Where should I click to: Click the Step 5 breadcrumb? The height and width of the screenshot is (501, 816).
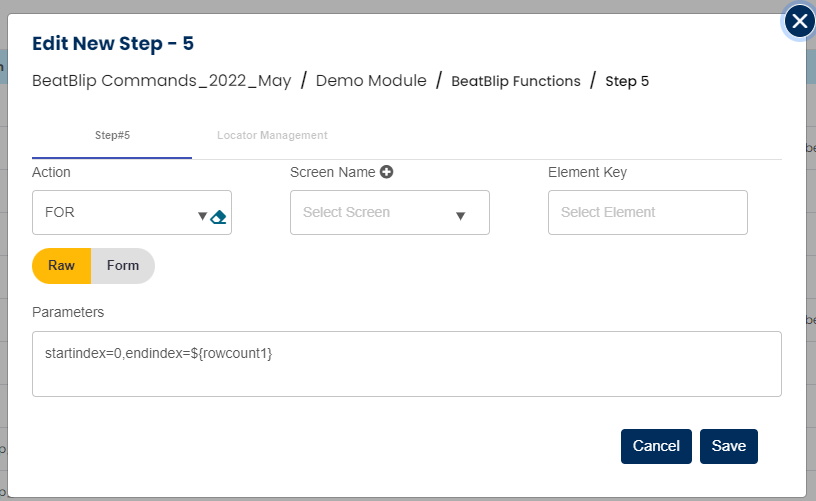pos(627,81)
